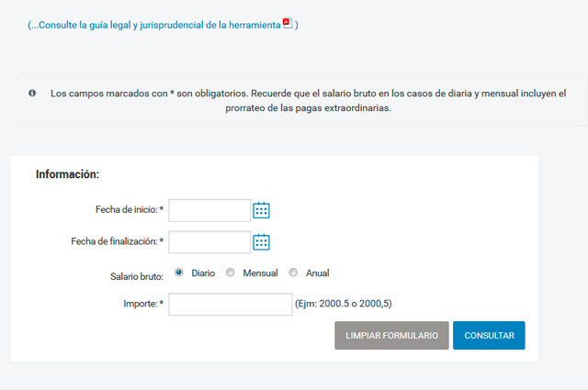This screenshot has width=588, height=390.
Task: Focus the Importe amount field
Action: coord(231,304)
